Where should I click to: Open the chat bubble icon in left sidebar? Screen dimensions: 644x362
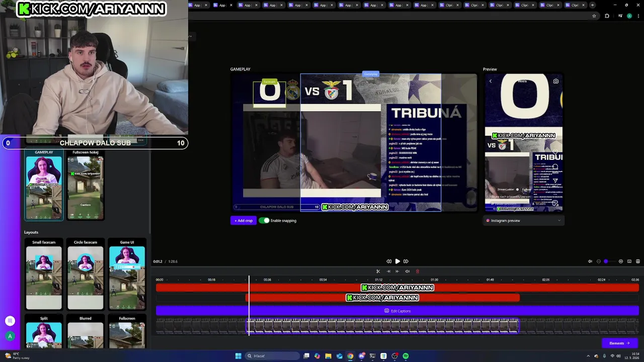tap(10, 321)
